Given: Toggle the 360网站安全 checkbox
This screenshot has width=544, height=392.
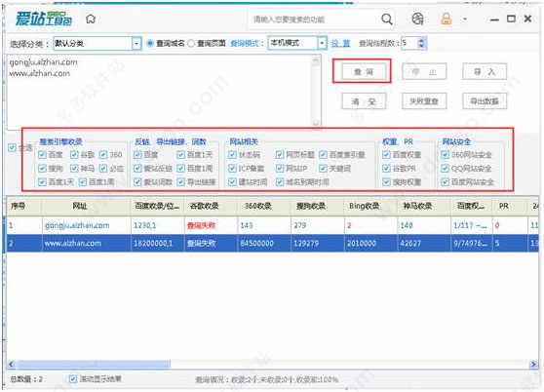Looking at the screenshot, I should click(x=446, y=154).
